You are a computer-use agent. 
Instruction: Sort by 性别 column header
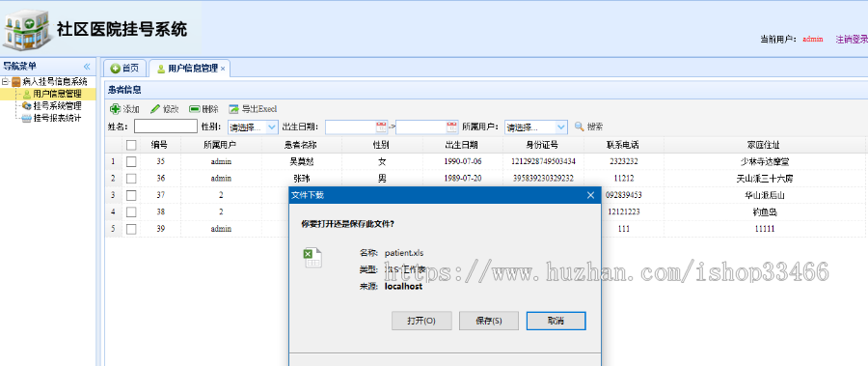[382, 145]
